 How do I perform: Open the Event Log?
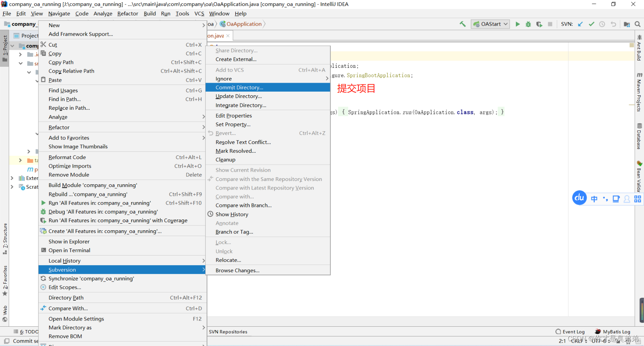pos(570,332)
